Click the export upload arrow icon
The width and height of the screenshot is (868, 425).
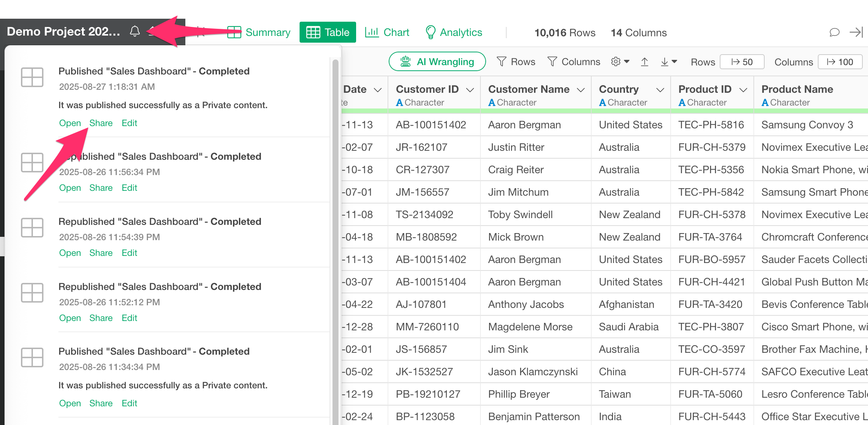(644, 62)
